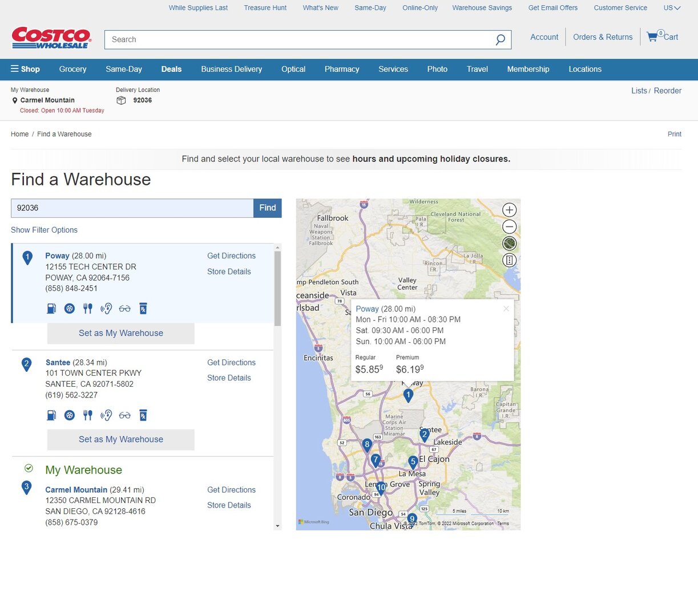This screenshot has height=616, width=698.
Task: Click Poway link in map popup
Action: 368,309
